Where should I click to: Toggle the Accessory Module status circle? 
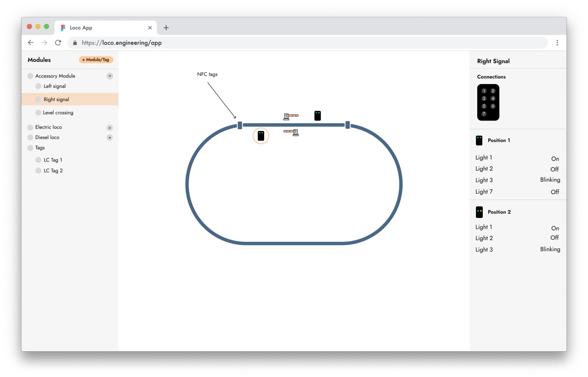(x=30, y=76)
